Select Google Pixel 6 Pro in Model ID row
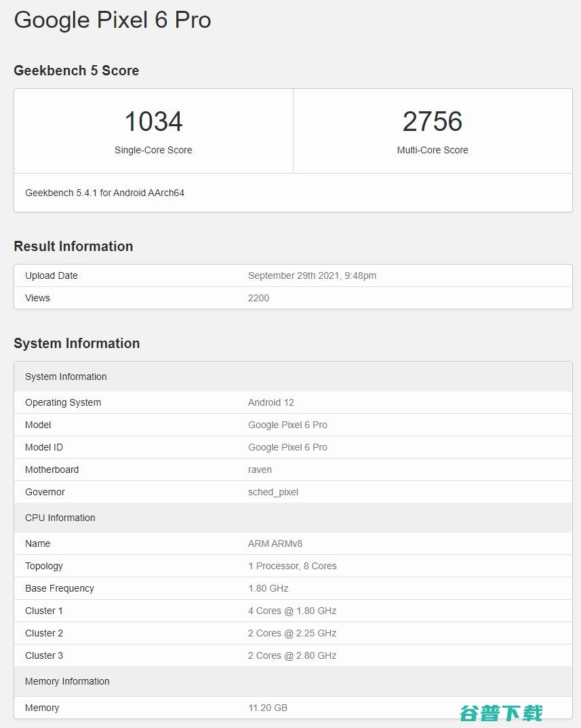581x728 pixels. (x=287, y=447)
